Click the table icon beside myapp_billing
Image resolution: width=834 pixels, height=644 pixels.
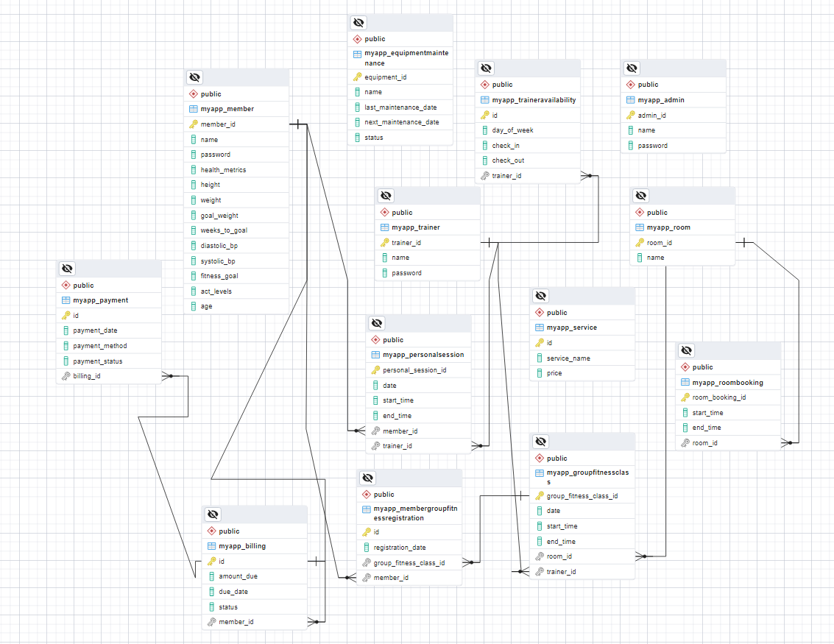(212, 546)
